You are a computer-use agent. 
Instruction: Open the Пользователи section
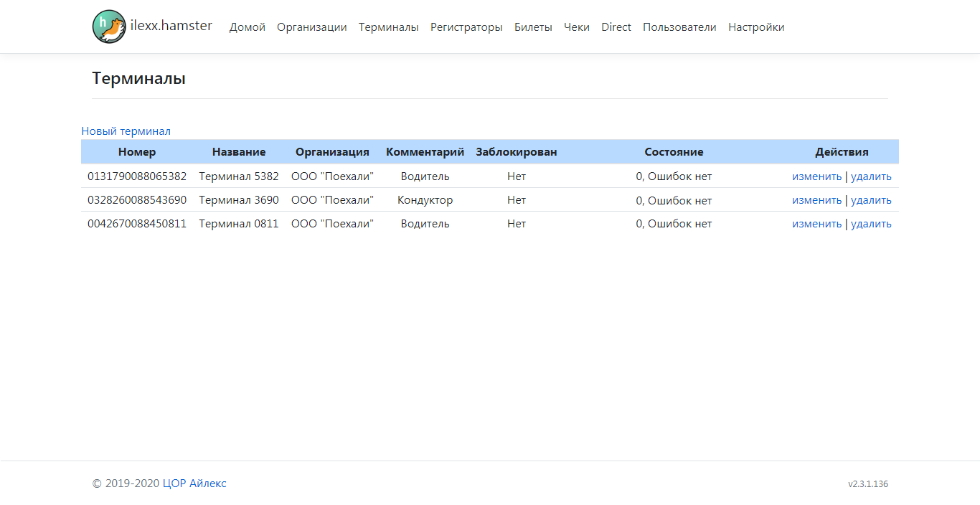(679, 27)
